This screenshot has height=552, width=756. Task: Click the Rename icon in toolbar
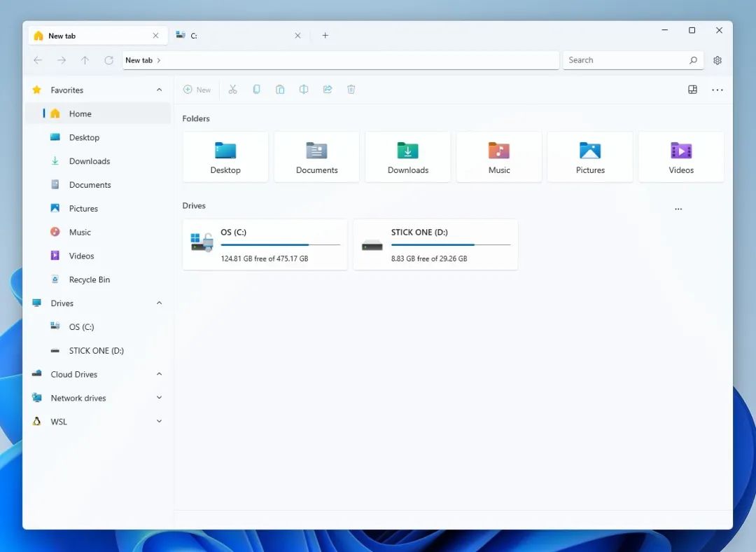pyautogui.click(x=304, y=90)
